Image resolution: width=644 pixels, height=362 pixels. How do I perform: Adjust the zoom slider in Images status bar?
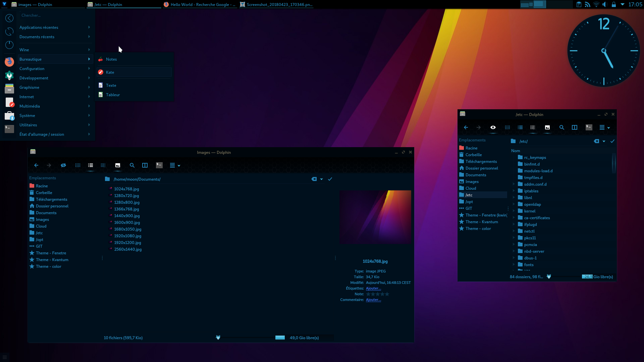click(x=218, y=338)
